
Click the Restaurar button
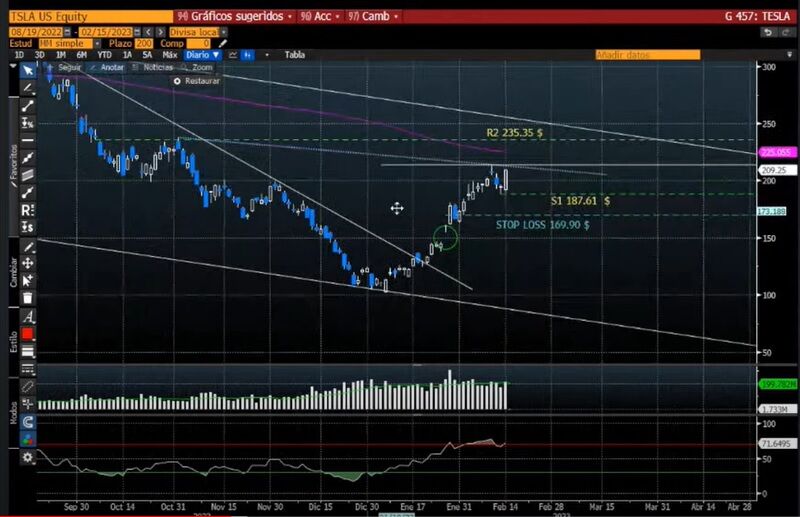click(197, 81)
